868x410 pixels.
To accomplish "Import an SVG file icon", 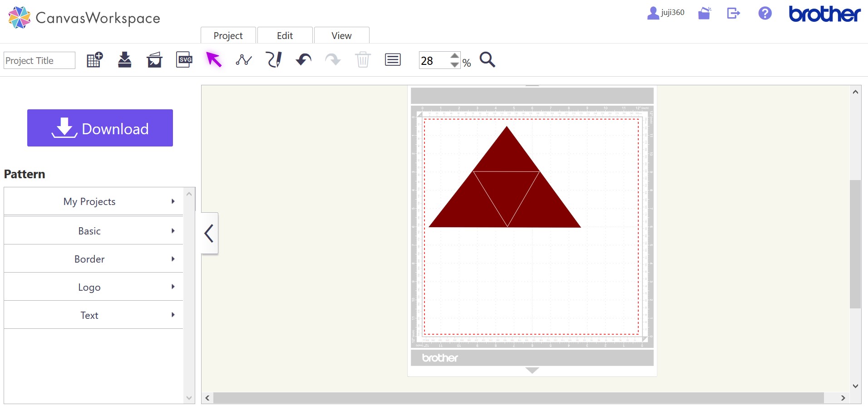I will (x=184, y=59).
